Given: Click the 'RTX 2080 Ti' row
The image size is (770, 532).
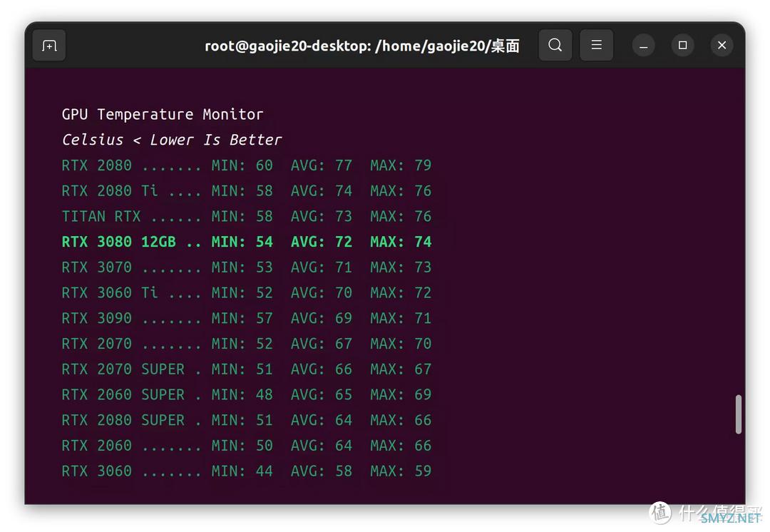Looking at the screenshot, I should [x=247, y=191].
